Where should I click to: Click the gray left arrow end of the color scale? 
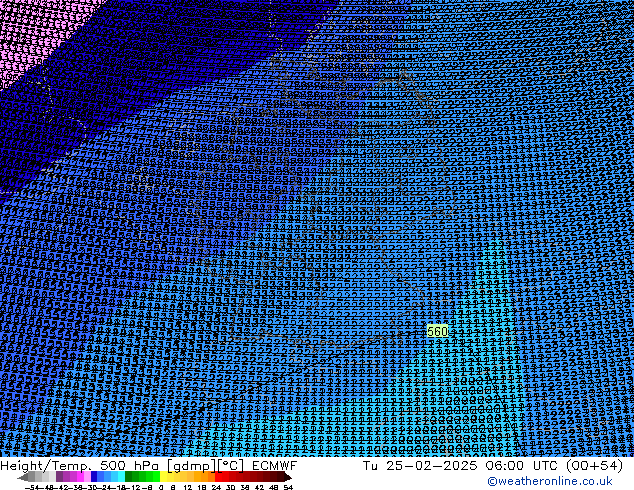point(22,477)
